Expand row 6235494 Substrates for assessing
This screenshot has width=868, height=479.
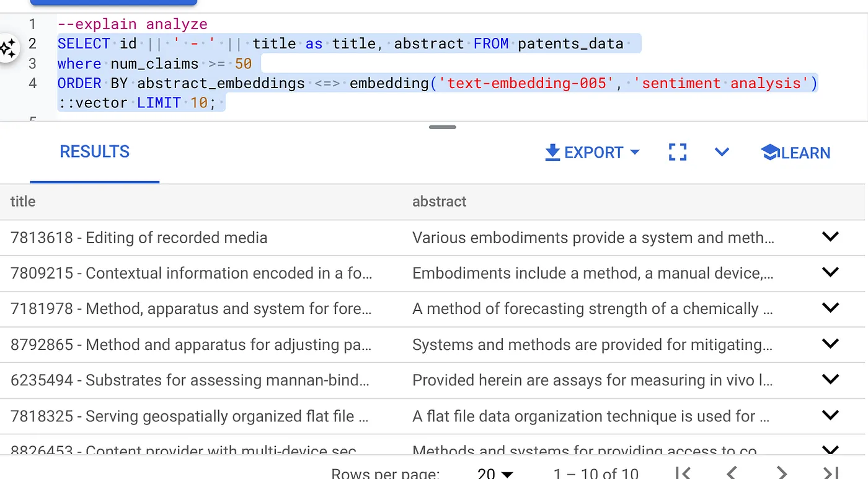click(x=830, y=379)
